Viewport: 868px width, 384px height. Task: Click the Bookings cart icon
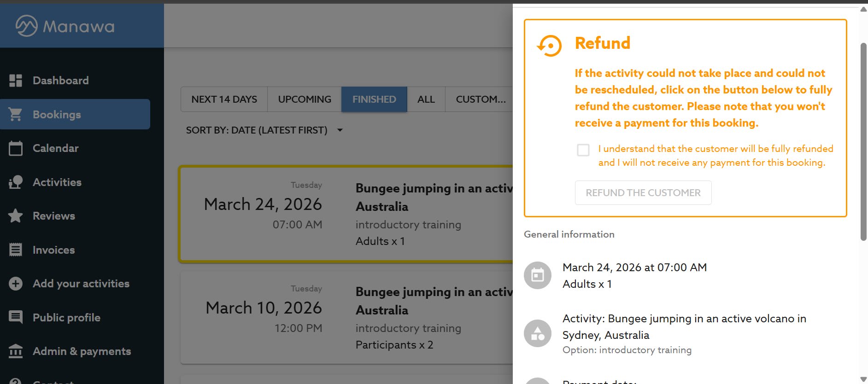tap(16, 114)
